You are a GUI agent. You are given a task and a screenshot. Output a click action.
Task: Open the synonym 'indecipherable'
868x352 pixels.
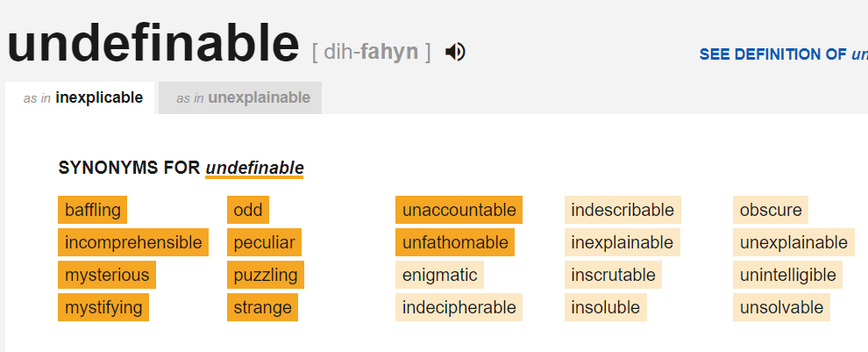coord(459,307)
